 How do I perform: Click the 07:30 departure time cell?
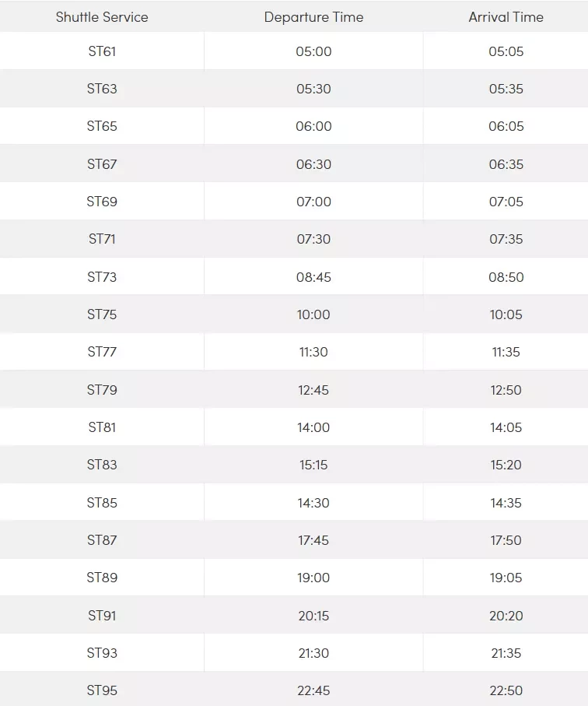click(x=313, y=239)
